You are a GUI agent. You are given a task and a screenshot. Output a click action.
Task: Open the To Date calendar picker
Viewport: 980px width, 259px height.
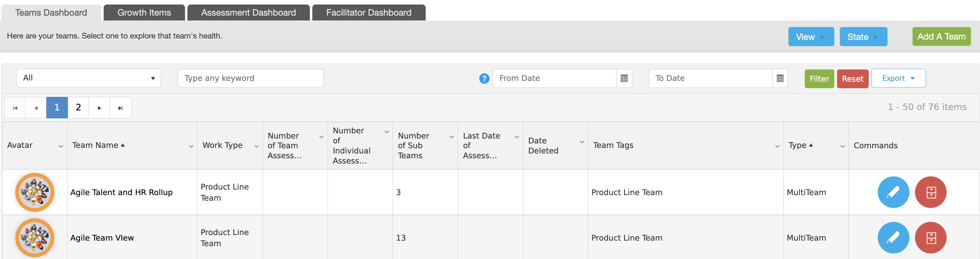[780, 78]
